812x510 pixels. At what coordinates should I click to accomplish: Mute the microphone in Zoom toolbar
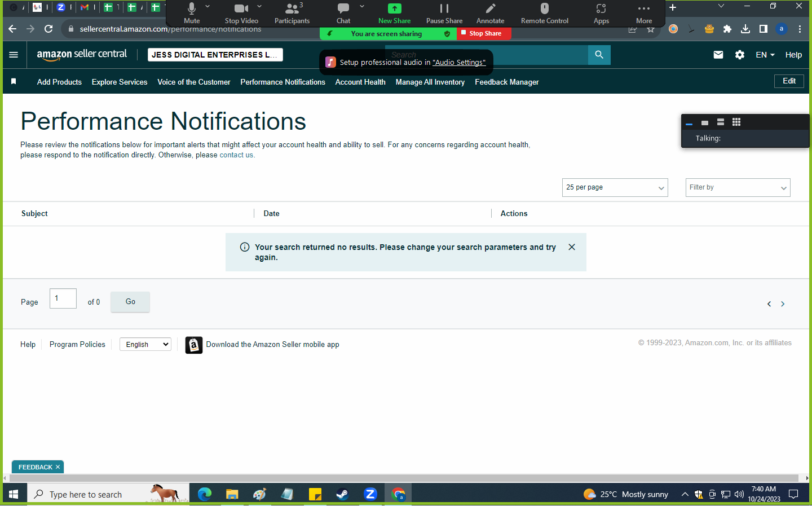[x=192, y=13]
